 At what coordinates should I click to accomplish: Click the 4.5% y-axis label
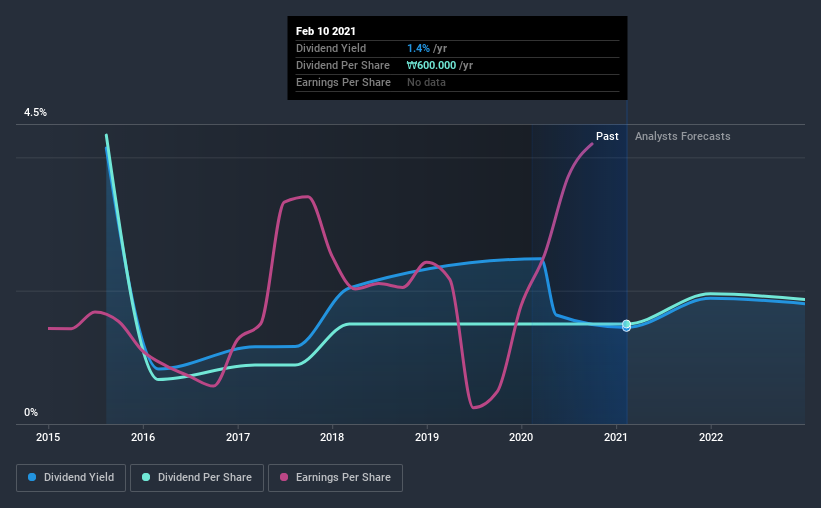(x=35, y=113)
